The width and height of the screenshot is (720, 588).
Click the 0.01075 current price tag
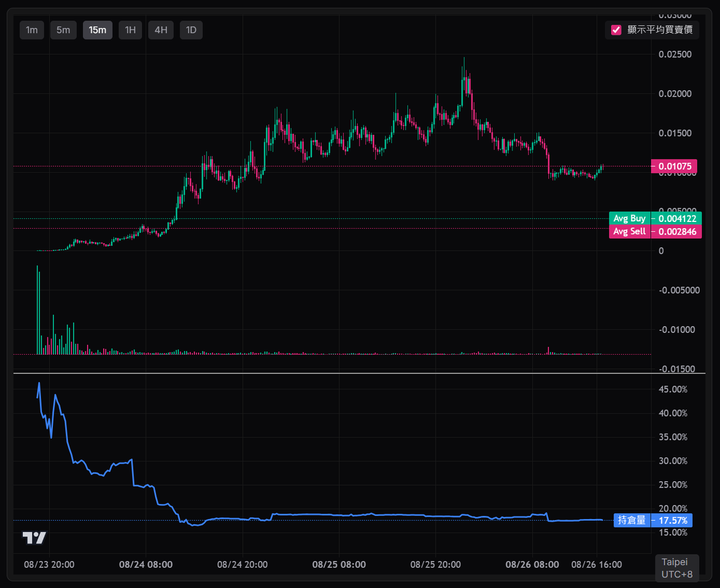coord(674,166)
